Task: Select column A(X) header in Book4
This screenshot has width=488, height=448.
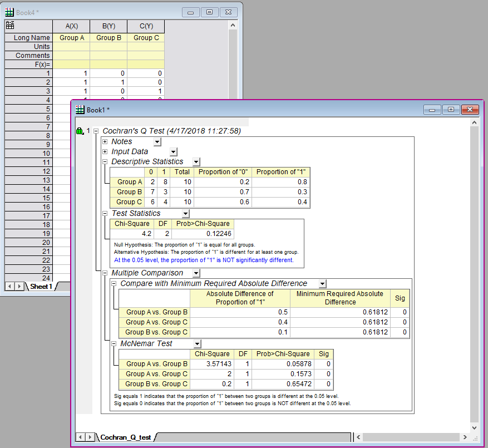Action: point(71,26)
